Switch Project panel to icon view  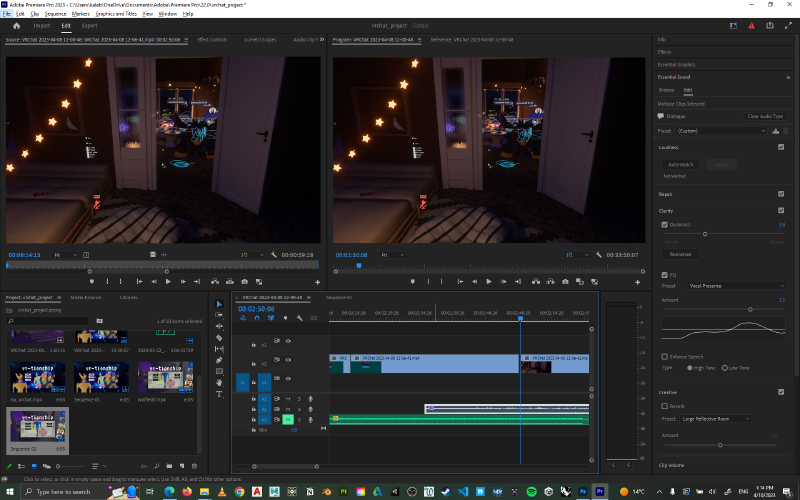coord(34,466)
